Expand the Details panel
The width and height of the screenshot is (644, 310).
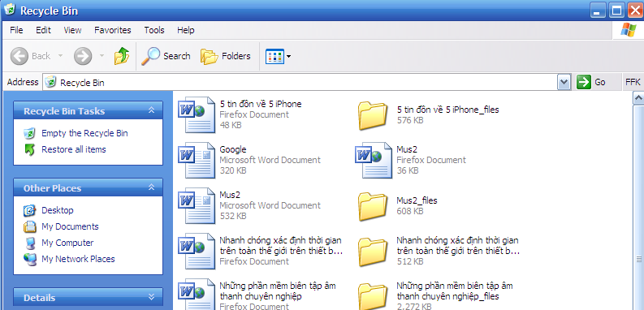151,297
